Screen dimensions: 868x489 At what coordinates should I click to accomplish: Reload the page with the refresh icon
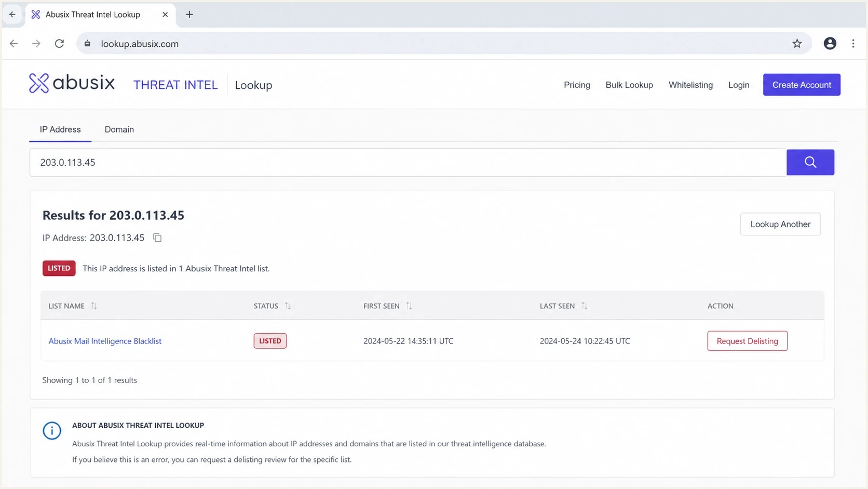59,44
